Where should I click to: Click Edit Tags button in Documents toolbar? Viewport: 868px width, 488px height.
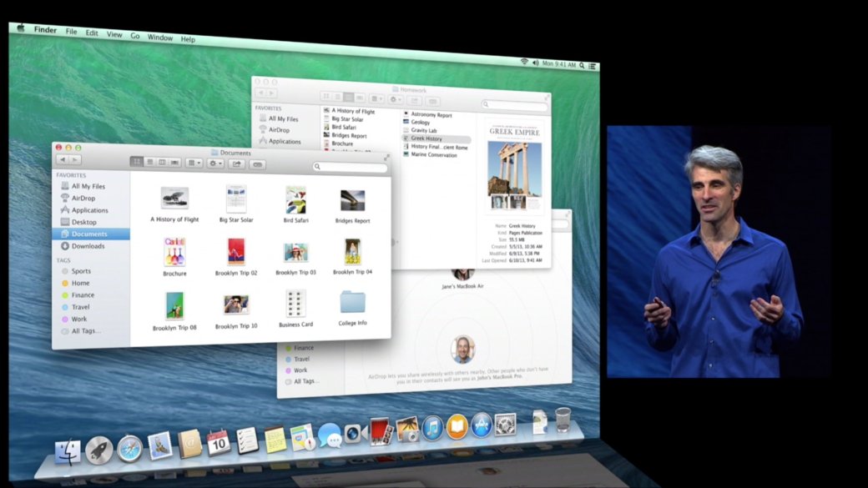coord(257,164)
